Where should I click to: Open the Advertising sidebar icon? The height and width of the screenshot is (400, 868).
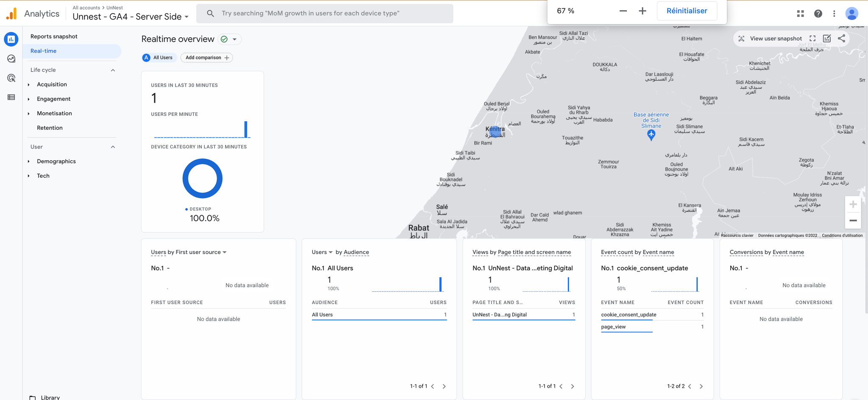pyautogui.click(x=11, y=78)
